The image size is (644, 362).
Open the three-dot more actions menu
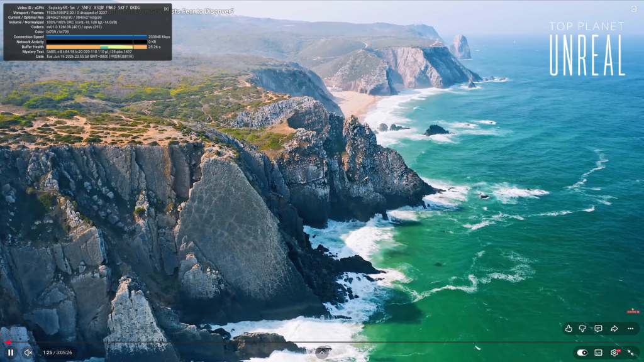(630, 328)
